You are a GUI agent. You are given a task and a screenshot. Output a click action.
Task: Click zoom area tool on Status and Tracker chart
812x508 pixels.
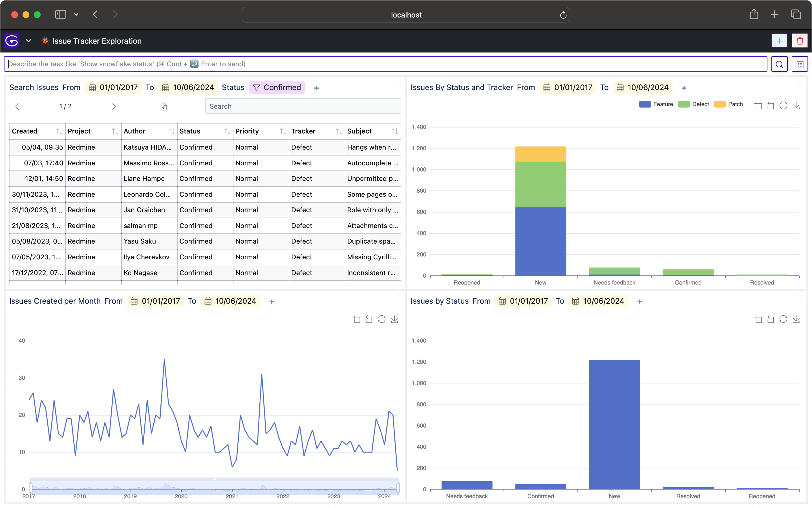click(758, 106)
